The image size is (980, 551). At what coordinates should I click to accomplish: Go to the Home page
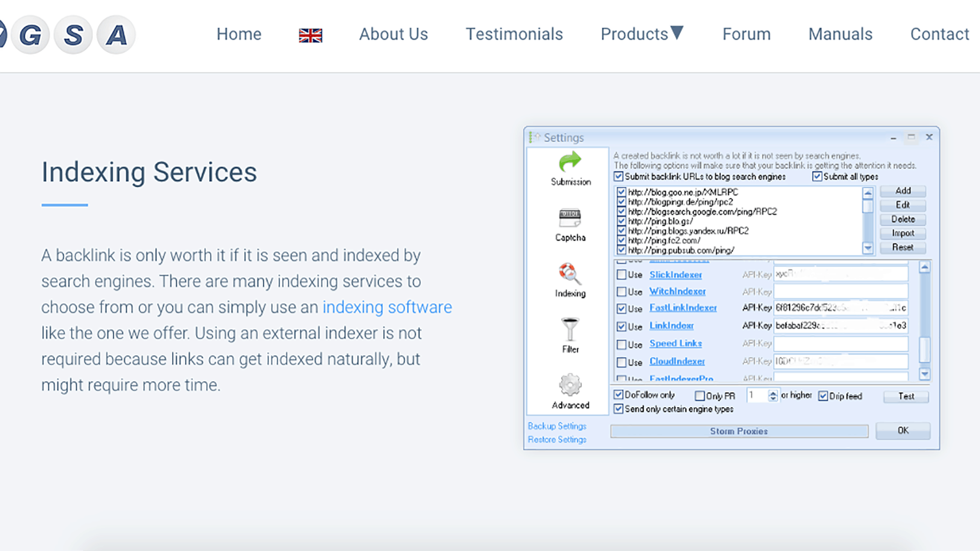click(x=239, y=34)
